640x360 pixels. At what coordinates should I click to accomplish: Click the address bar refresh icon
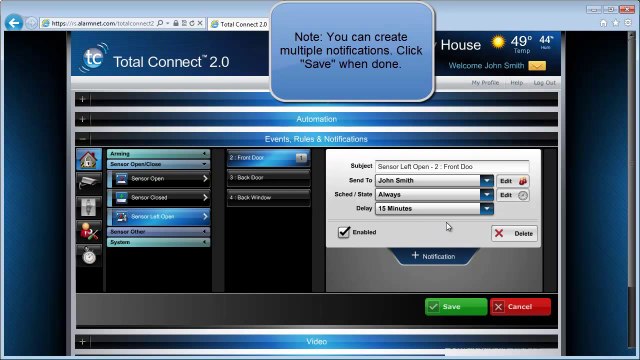point(192,23)
